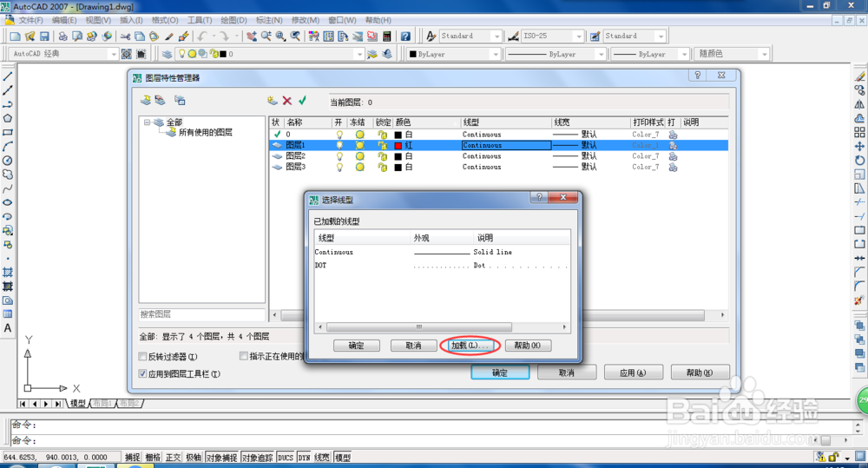
Task: Open the 修改(M) menu
Action: 305,21
